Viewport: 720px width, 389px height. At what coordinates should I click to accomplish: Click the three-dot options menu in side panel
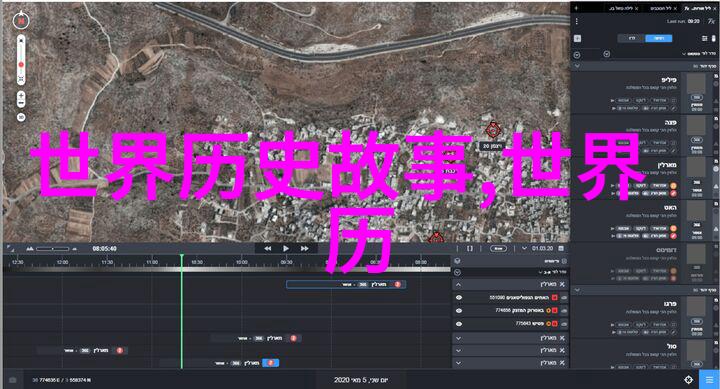(x=577, y=21)
